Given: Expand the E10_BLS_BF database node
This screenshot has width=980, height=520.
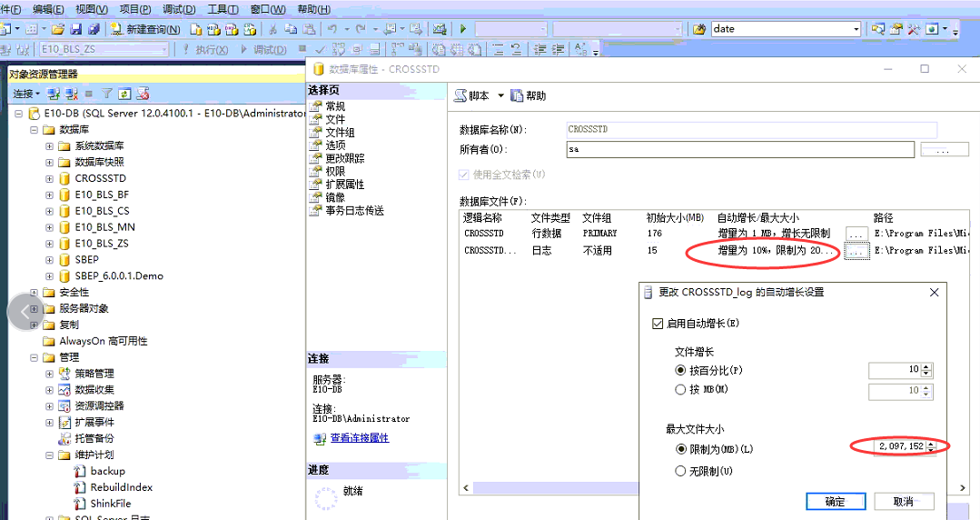Looking at the screenshot, I should 50,195.
